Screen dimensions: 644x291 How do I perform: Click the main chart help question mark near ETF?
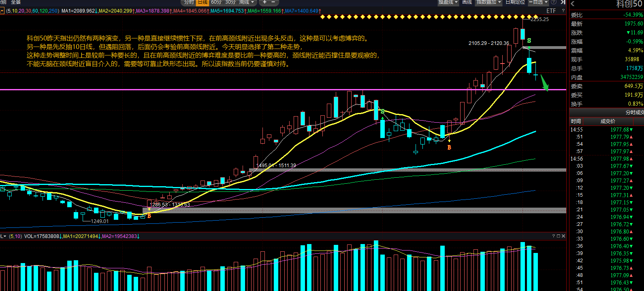[563, 11]
